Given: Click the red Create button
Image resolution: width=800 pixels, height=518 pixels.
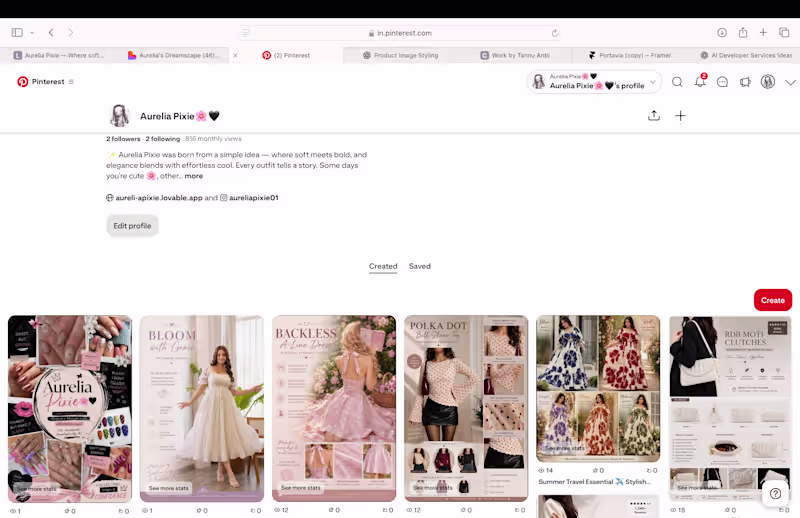Looking at the screenshot, I should click(x=773, y=300).
